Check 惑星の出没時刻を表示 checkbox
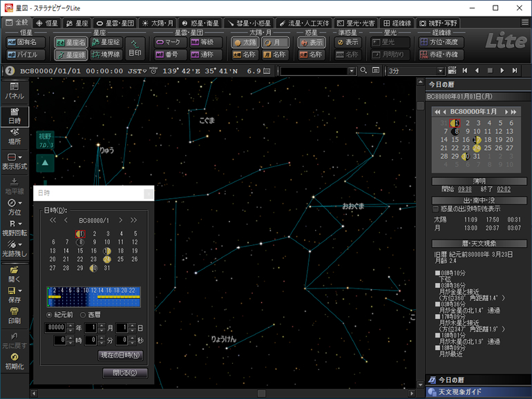This screenshot has height=399, width=532. point(436,209)
